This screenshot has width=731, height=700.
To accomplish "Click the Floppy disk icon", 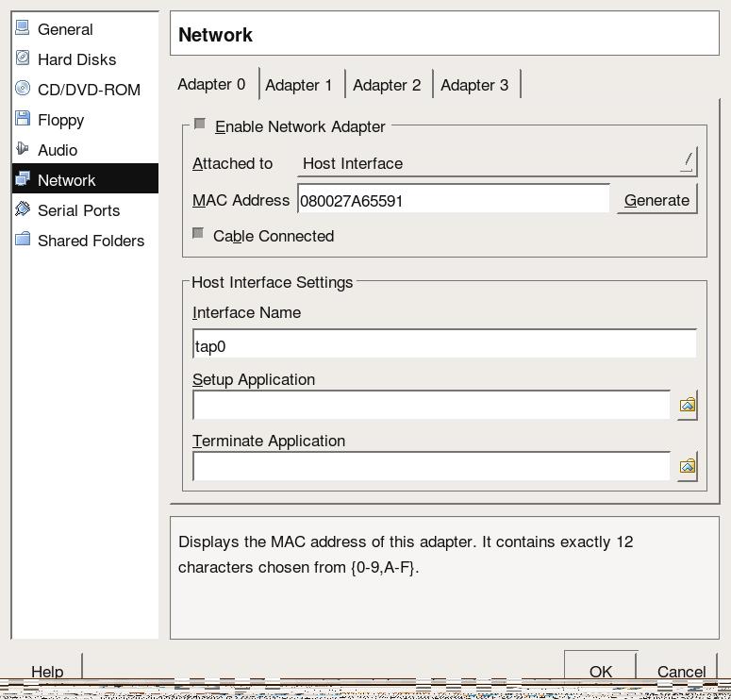I will coord(22,119).
